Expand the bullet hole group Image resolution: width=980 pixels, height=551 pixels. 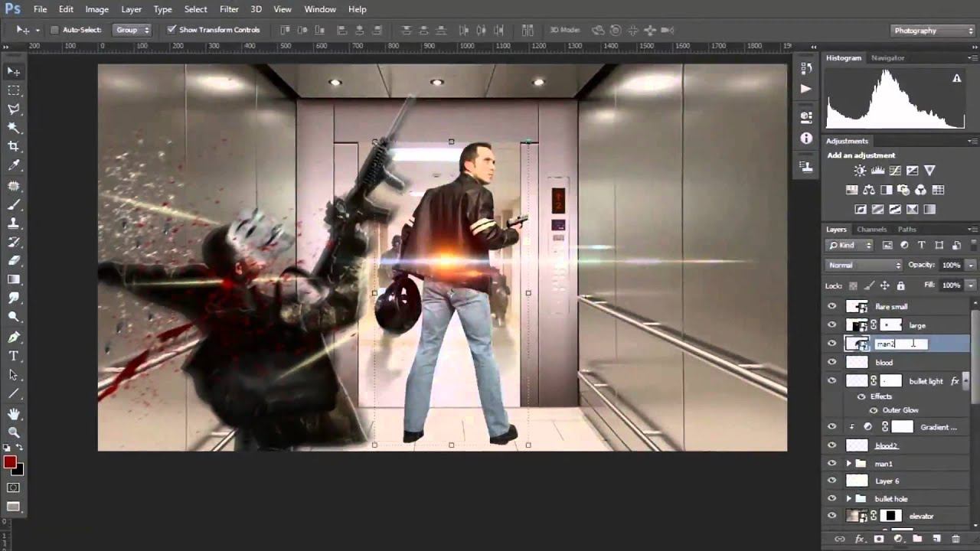point(848,499)
